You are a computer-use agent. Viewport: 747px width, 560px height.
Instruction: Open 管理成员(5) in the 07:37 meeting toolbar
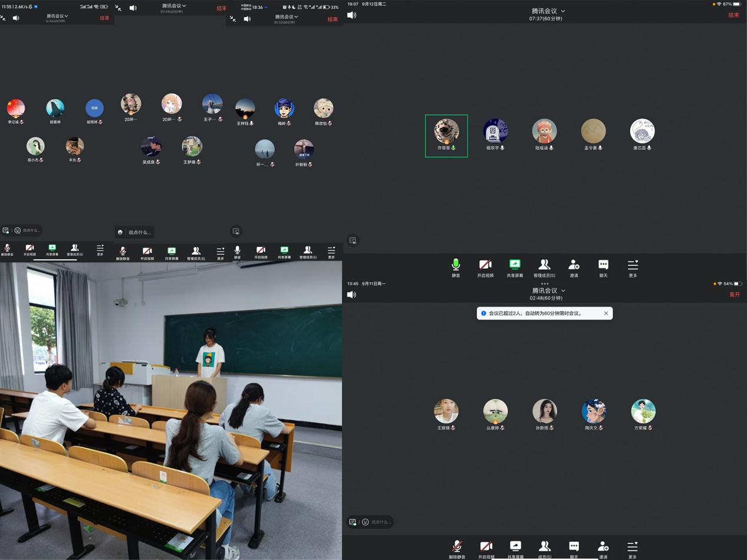pyautogui.click(x=544, y=267)
